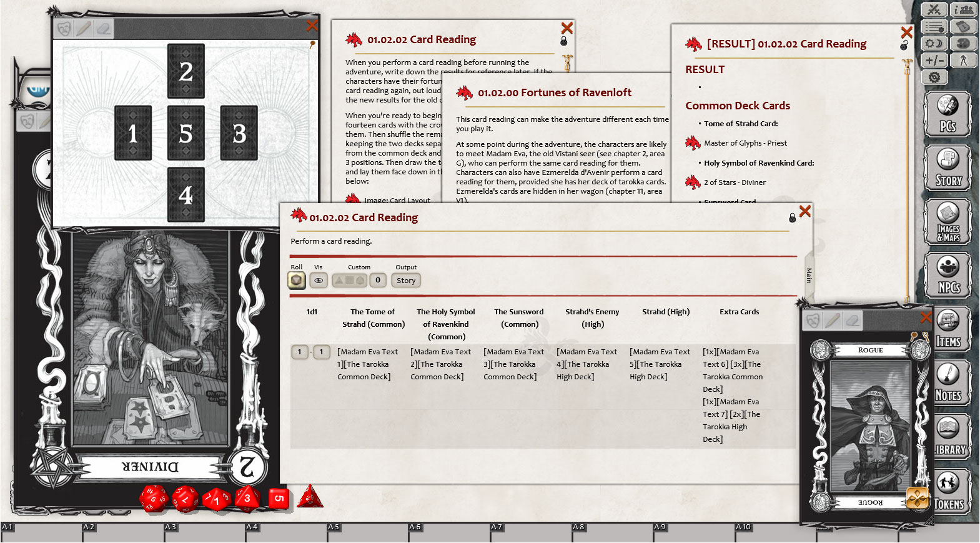Pick the red d20 die
The image size is (980, 543).
(154, 499)
